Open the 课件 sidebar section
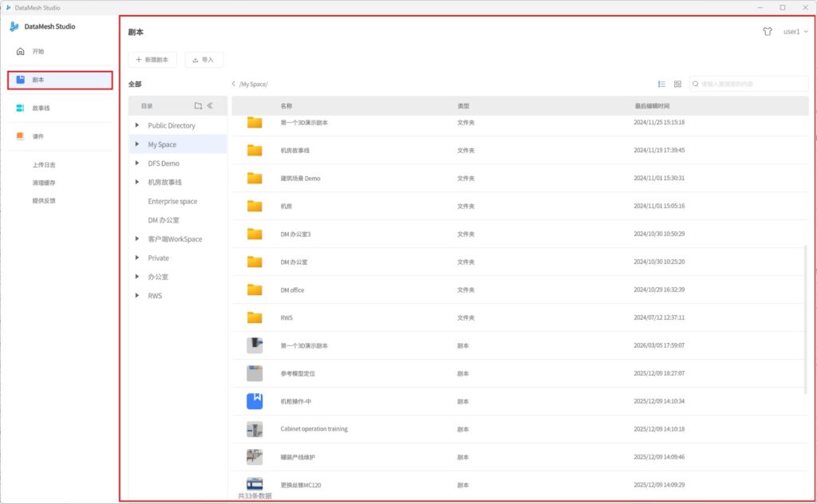 (x=37, y=136)
